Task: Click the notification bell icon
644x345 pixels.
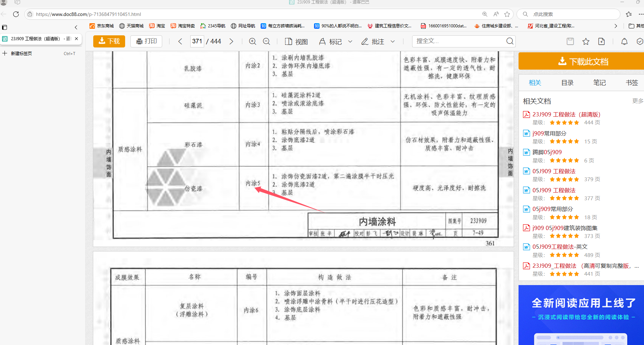Action: (x=624, y=42)
